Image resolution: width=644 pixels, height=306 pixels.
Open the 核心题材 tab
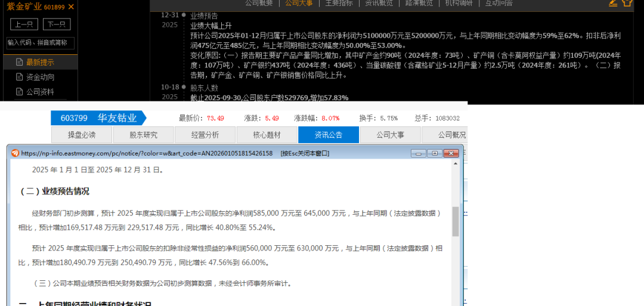(267, 135)
